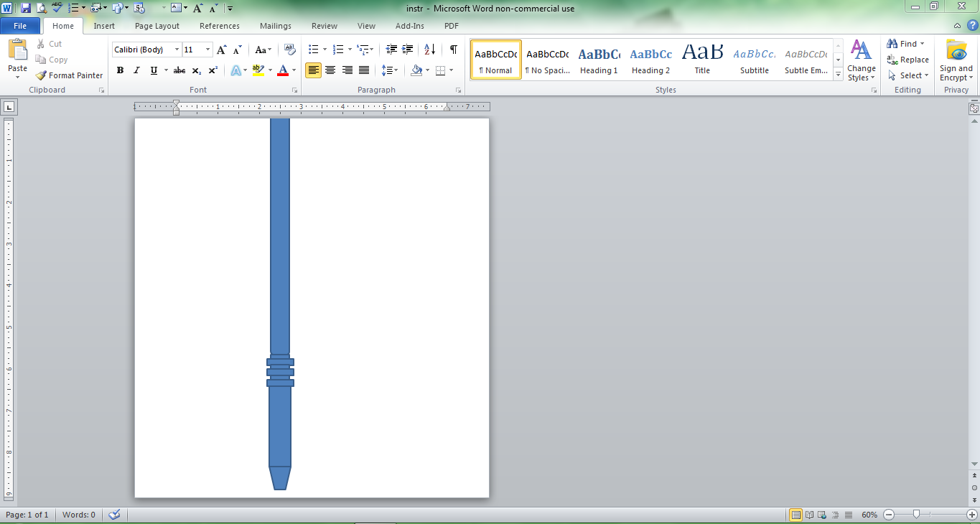Click the Font Color red A button
This screenshot has height=524, width=980.
[x=283, y=70]
